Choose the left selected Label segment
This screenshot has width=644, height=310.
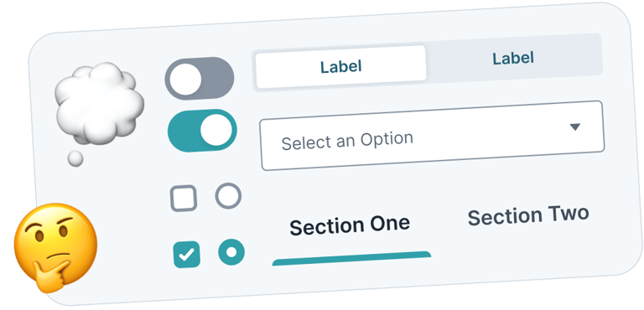[341, 66]
